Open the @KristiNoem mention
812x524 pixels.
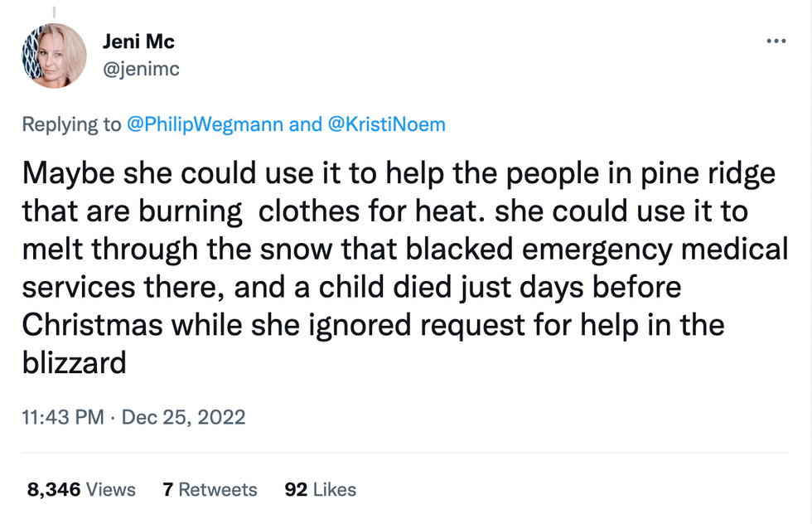click(x=387, y=124)
